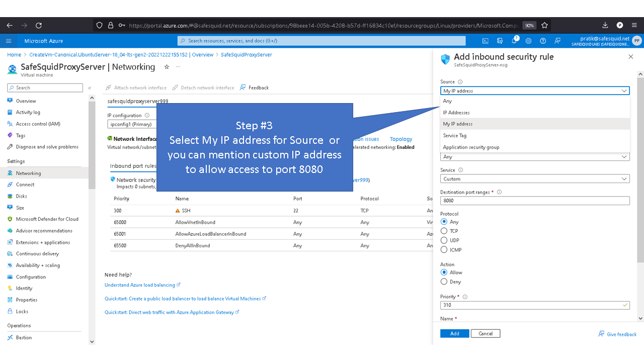Open Understand Azure load balancing link
Image resolution: width=644 pixels, height=362 pixels.
point(142,285)
